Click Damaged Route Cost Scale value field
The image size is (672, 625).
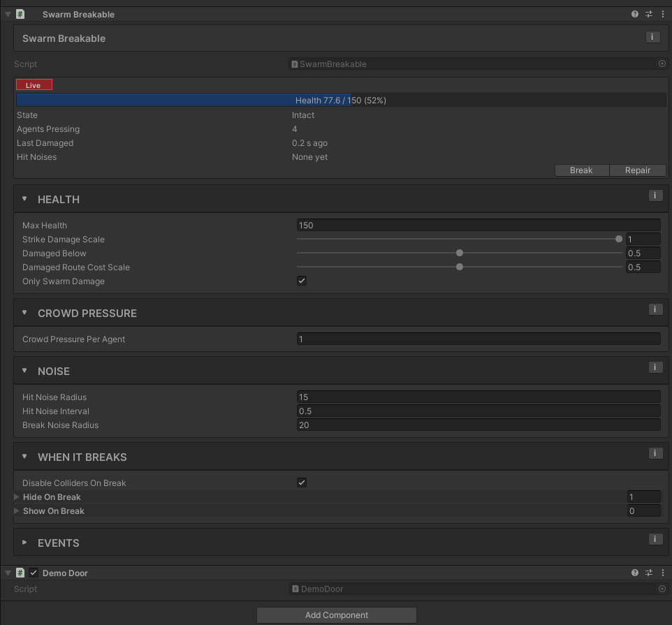tap(643, 267)
